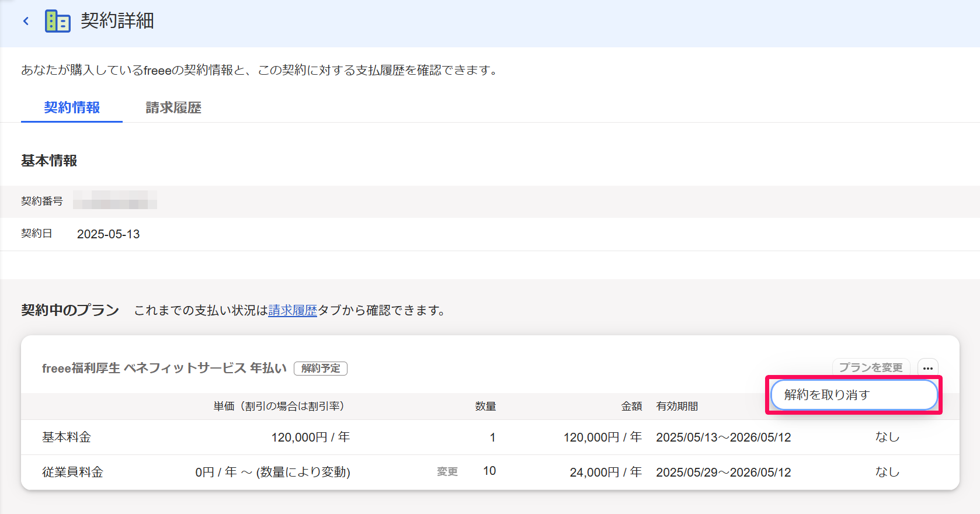Select 解約を取り消す menu entry
Viewport: 980px width, 514px height.
click(854, 395)
